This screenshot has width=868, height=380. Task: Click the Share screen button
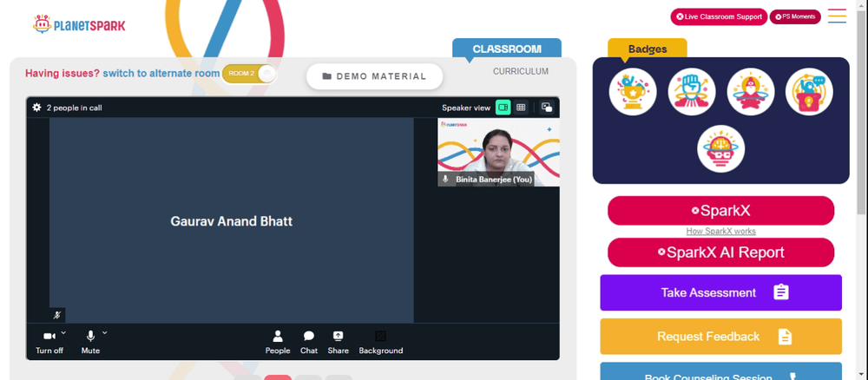(x=338, y=342)
